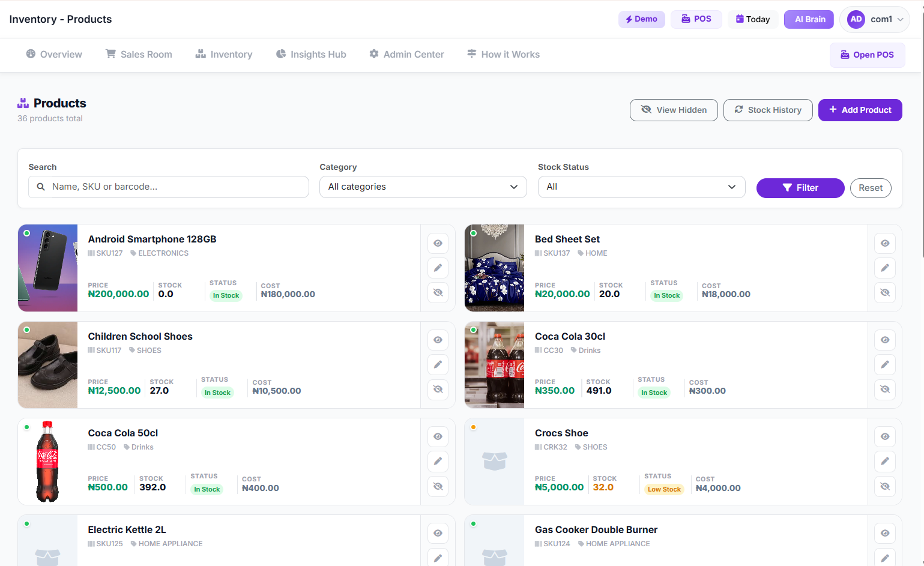Edit Gas Cooker Double Burner pencil icon
Screen dimensions: 924x566
(885, 557)
